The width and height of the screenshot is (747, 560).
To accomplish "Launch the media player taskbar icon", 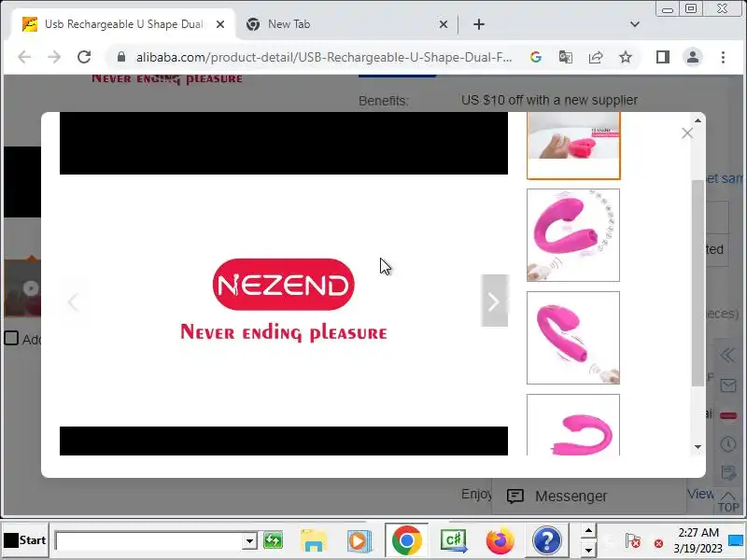I will (x=359, y=541).
